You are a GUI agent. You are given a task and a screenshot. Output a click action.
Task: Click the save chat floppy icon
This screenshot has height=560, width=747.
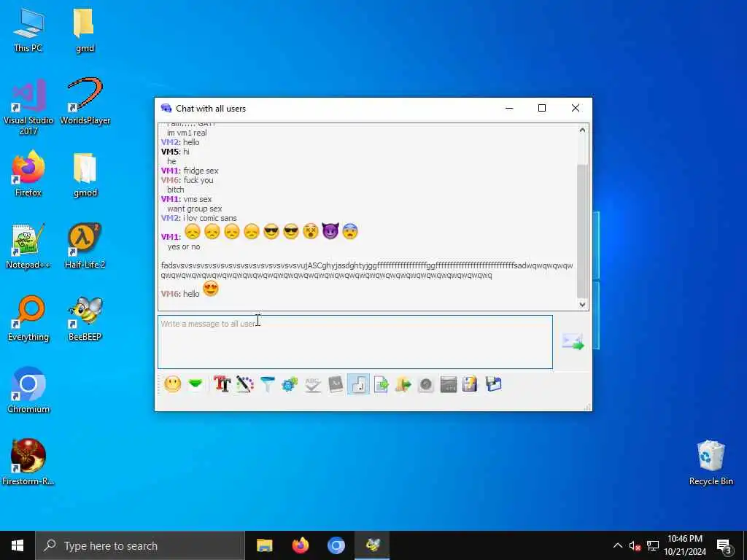tap(494, 384)
